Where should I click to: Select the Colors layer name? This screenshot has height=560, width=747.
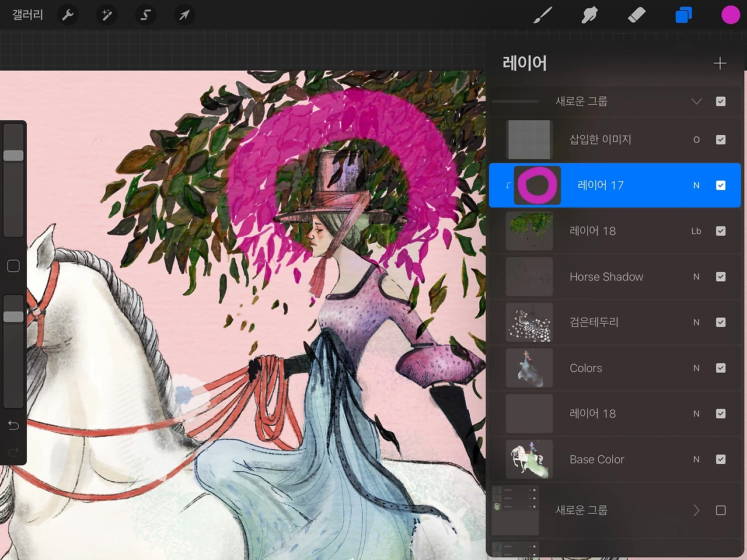pyautogui.click(x=586, y=368)
